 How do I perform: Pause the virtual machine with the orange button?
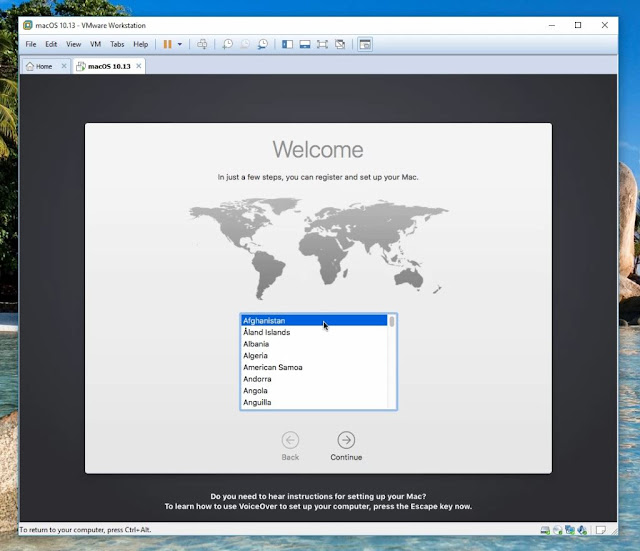click(167, 44)
